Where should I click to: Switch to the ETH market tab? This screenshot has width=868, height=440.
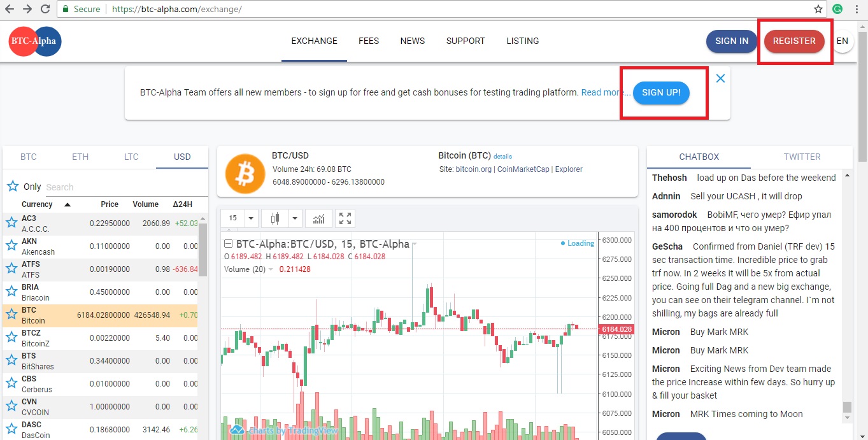80,157
